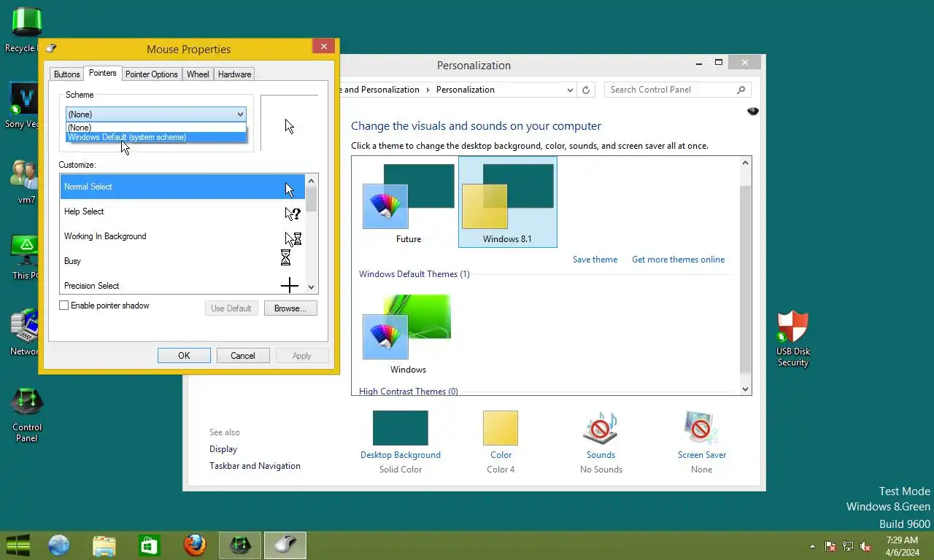This screenshot has width=934, height=560.
Task: Click Cancel in Mouse Properties
Action: click(x=243, y=356)
